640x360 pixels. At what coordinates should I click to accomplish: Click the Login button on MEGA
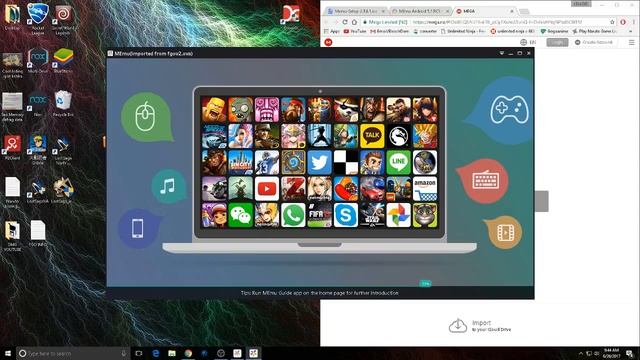(x=557, y=42)
